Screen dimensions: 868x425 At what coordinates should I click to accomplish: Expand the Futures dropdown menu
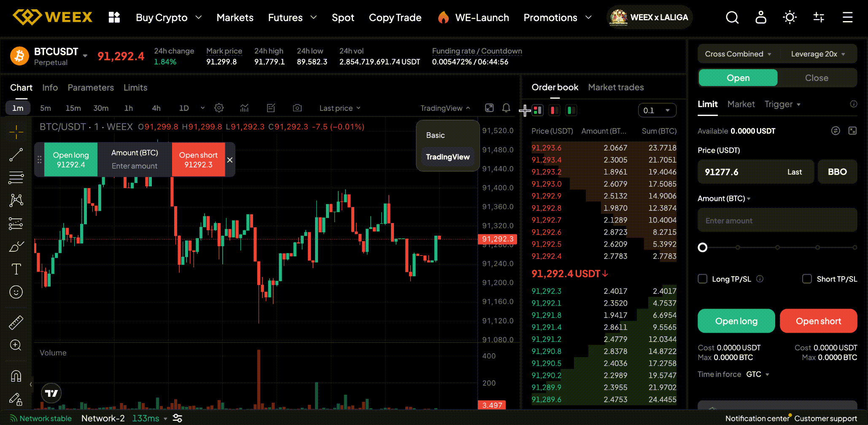point(292,17)
